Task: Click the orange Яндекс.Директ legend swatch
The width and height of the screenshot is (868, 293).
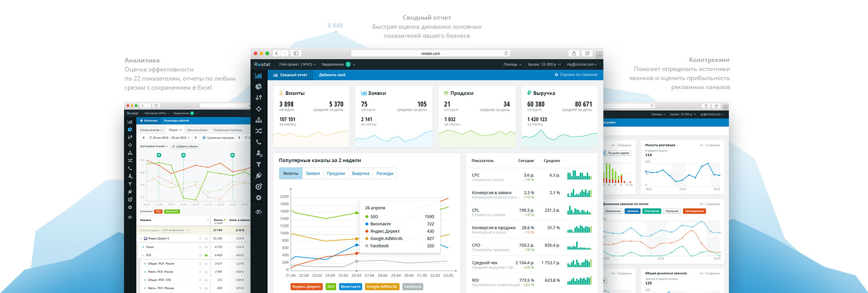Action: click(306, 286)
